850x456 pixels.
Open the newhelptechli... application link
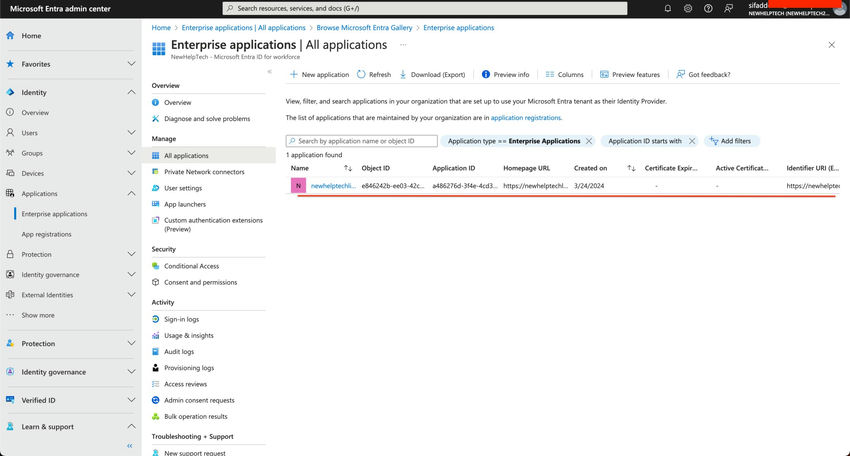(x=333, y=185)
